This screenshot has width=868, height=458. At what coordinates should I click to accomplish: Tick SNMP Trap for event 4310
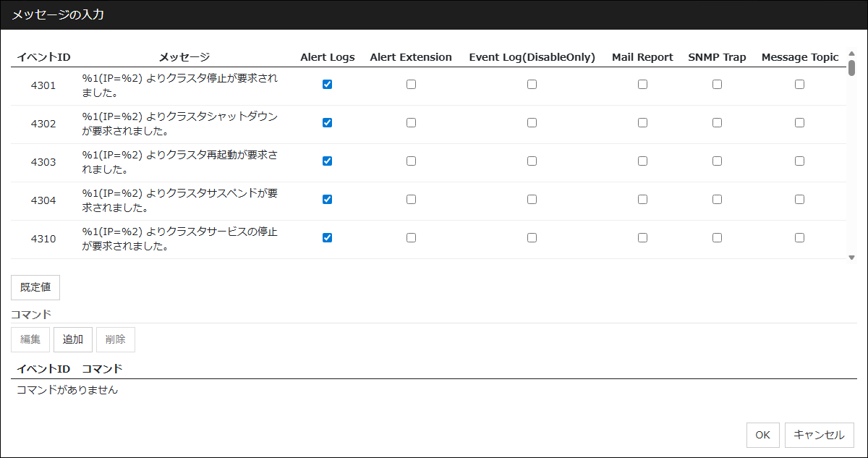click(717, 238)
